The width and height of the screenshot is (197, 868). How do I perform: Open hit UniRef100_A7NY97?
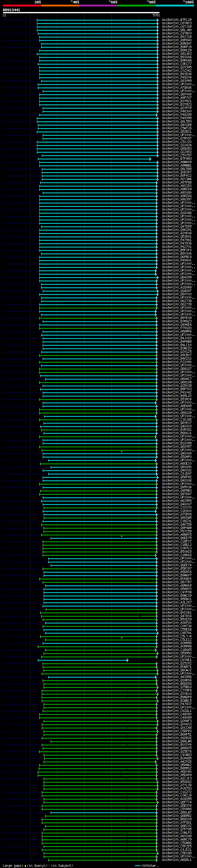click(x=177, y=139)
